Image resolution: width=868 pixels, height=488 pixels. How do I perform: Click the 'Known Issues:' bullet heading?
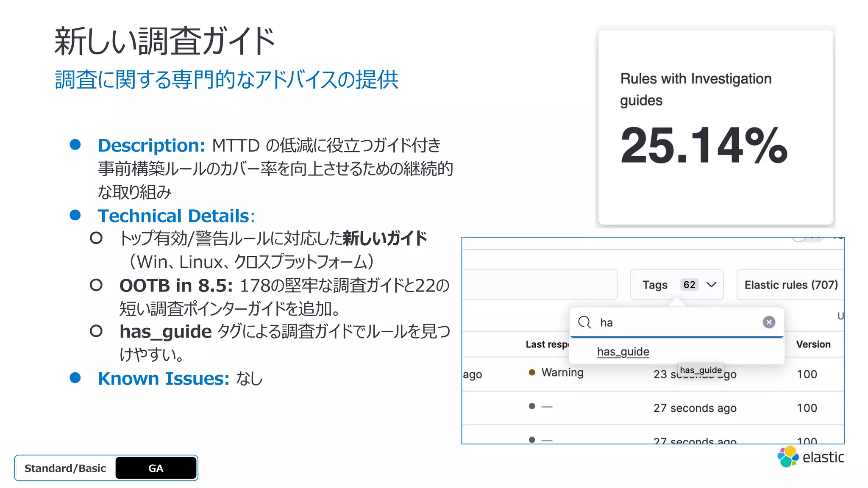click(x=163, y=379)
